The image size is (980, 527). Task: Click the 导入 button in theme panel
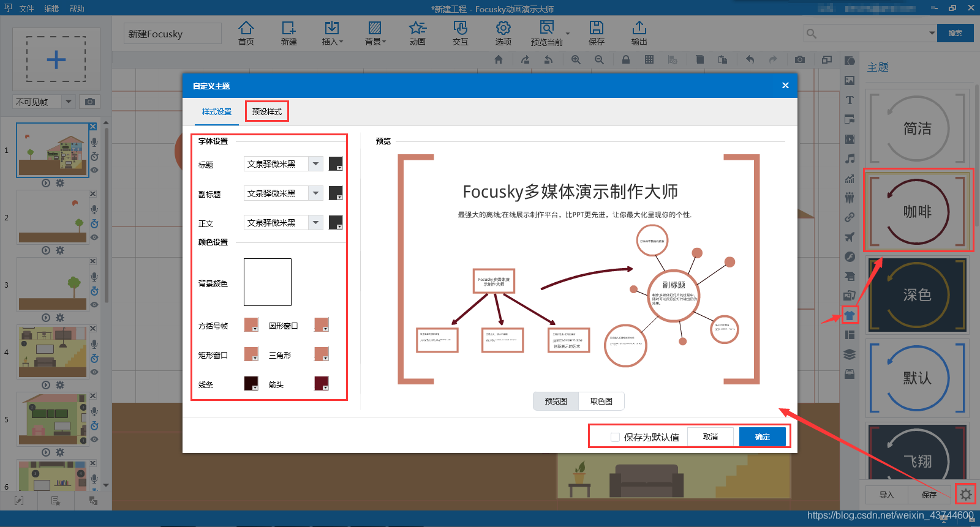[887, 495]
